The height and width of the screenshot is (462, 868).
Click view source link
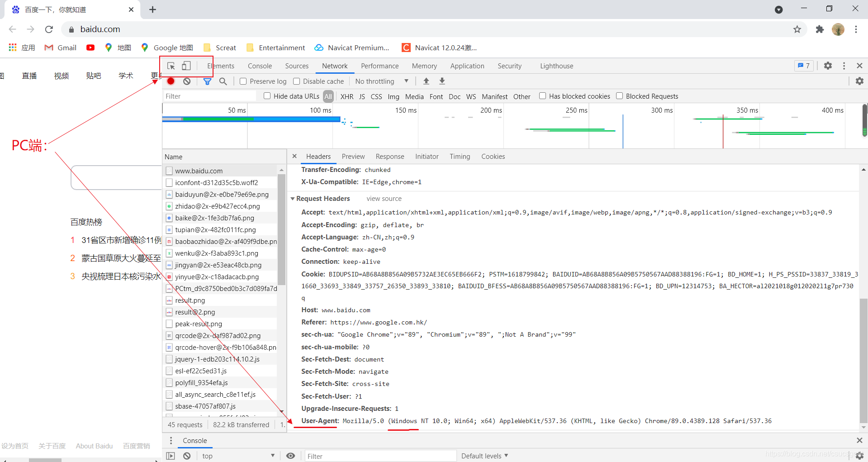[x=384, y=199]
